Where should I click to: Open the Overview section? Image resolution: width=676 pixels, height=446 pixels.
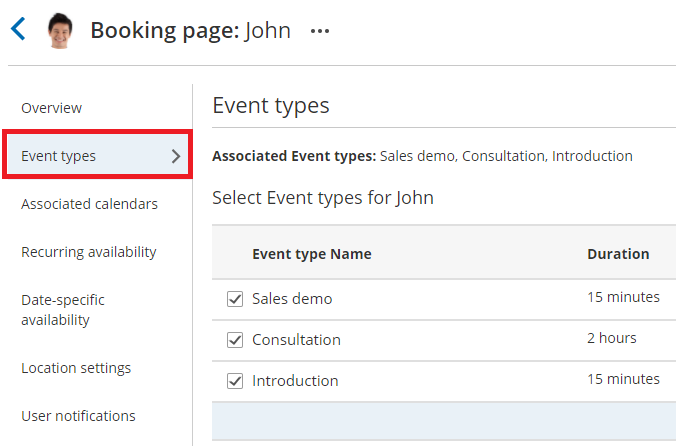tap(52, 108)
